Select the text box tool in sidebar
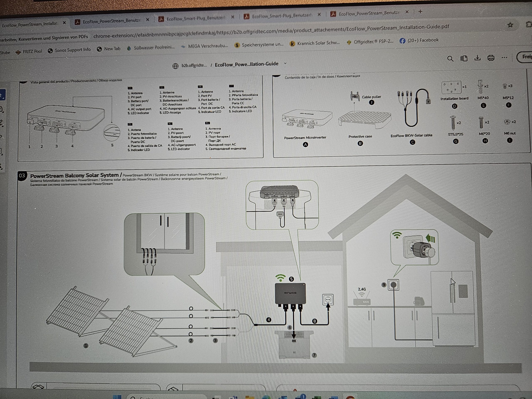Screen dimensions: 532x399 tap(1, 151)
